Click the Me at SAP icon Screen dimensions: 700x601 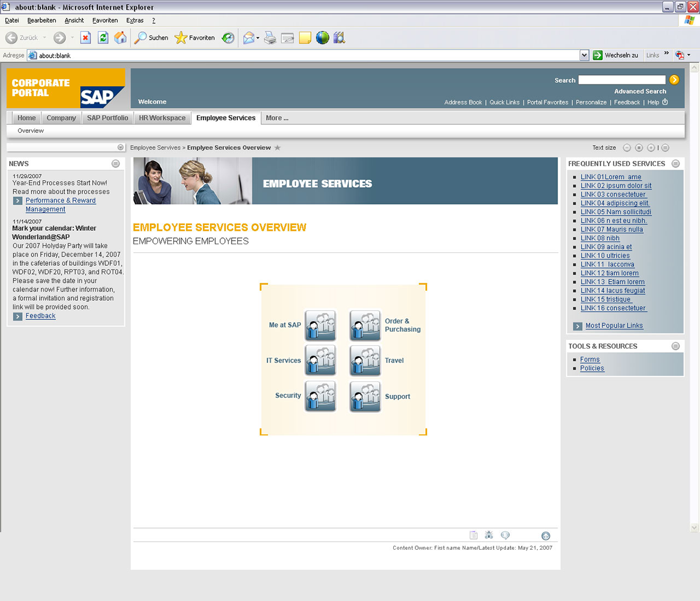point(320,325)
